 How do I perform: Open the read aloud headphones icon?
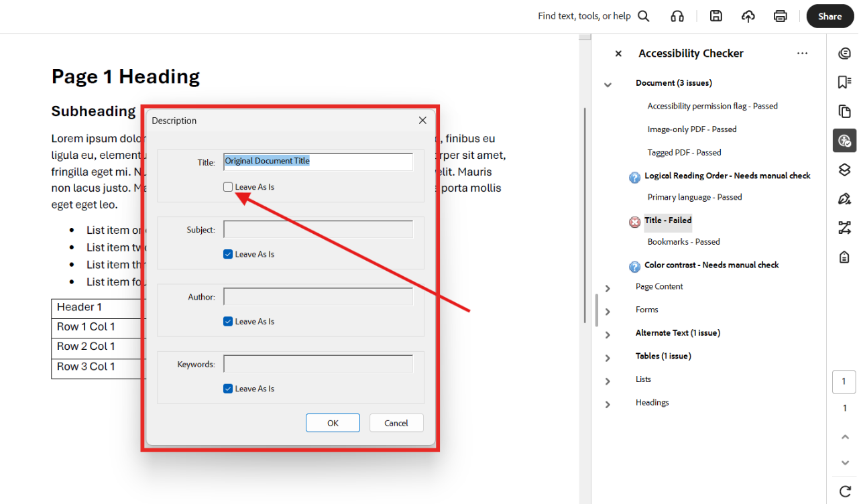677,16
